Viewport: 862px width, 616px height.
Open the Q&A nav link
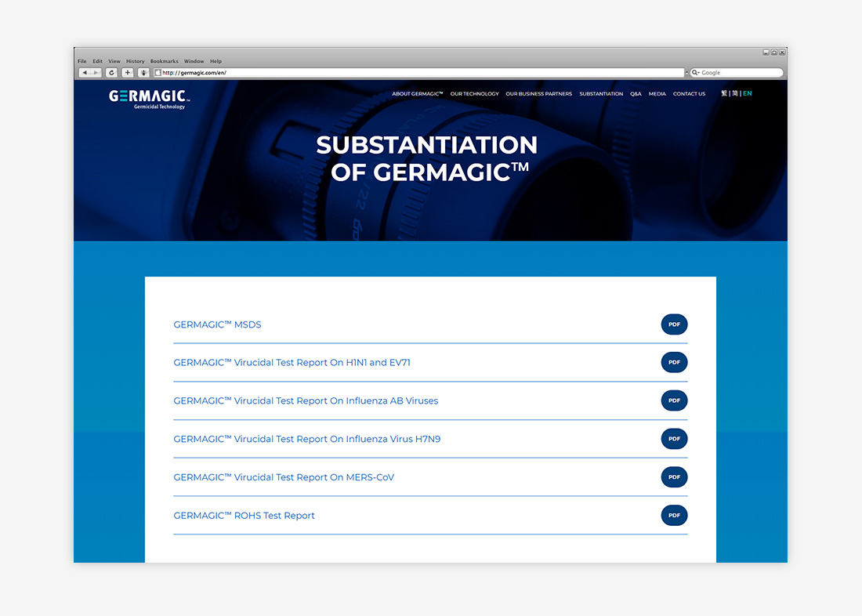(636, 94)
